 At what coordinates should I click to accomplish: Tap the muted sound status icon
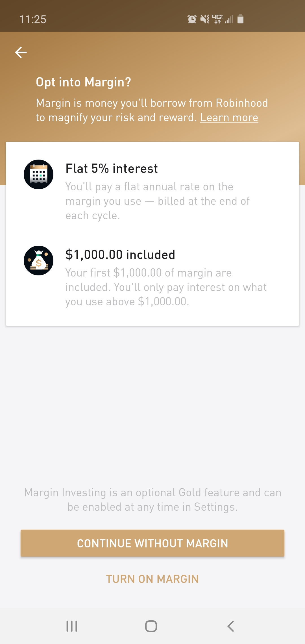point(205,19)
